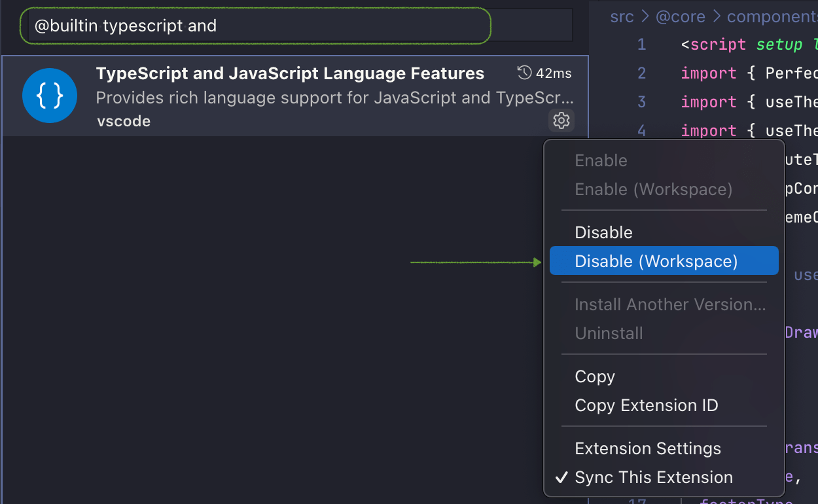This screenshot has height=504, width=818.
Task: Select Copy from the context menu
Action: point(594,376)
